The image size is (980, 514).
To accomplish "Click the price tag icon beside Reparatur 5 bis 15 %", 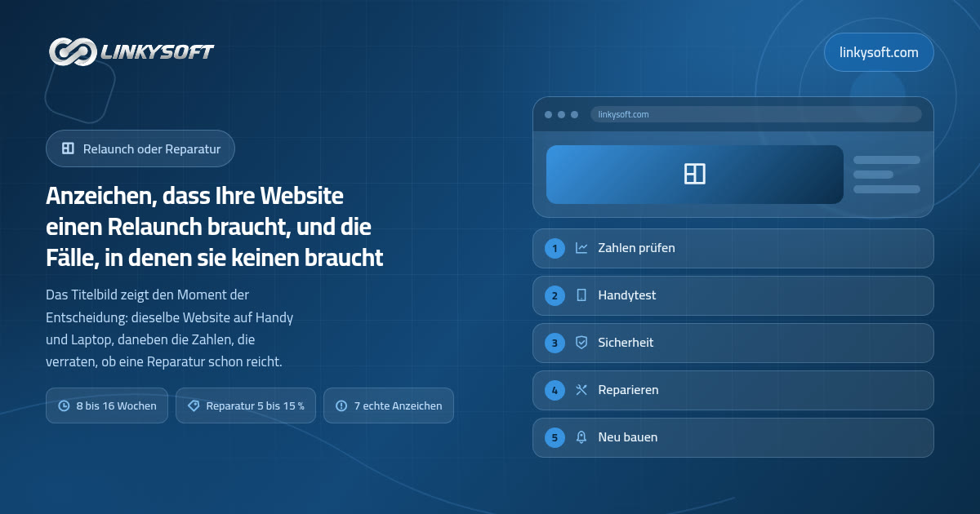I will [194, 405].
